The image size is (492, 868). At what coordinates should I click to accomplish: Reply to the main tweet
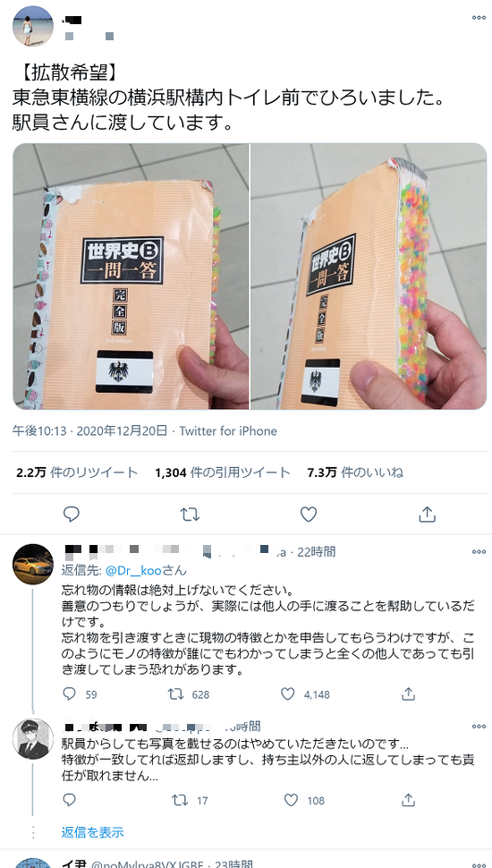pos(71,515)
